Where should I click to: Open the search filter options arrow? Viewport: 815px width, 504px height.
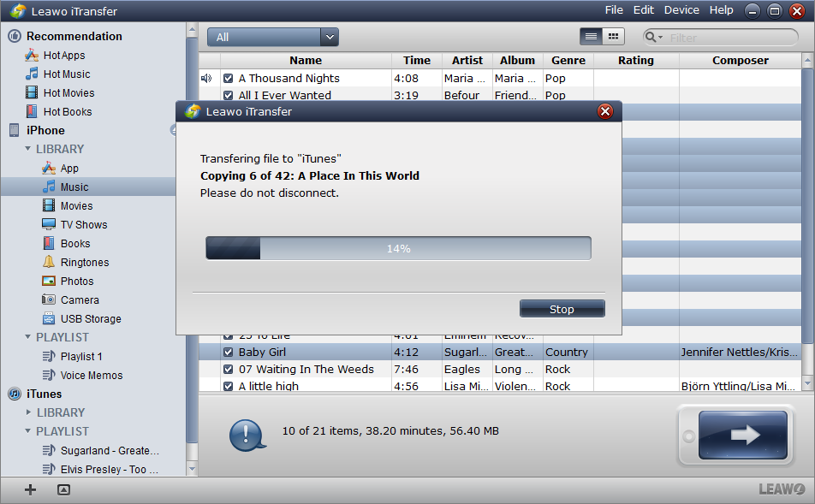coord(661,38)
